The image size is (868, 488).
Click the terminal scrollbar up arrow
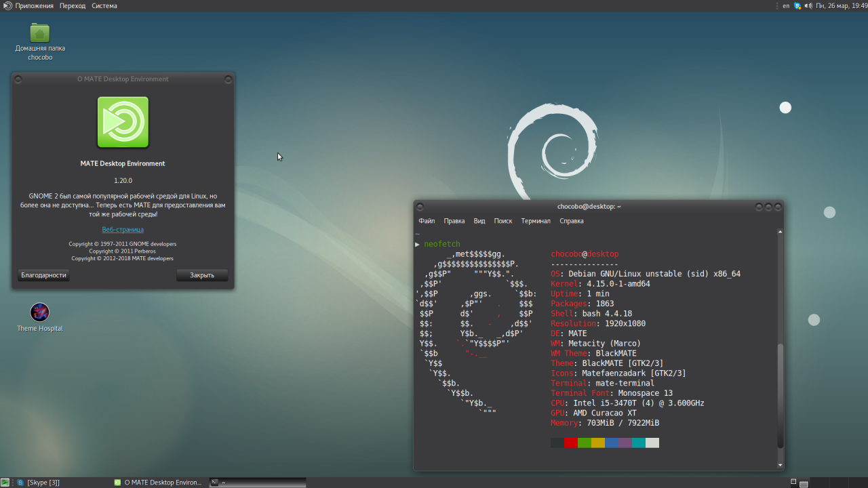point(780,232)
